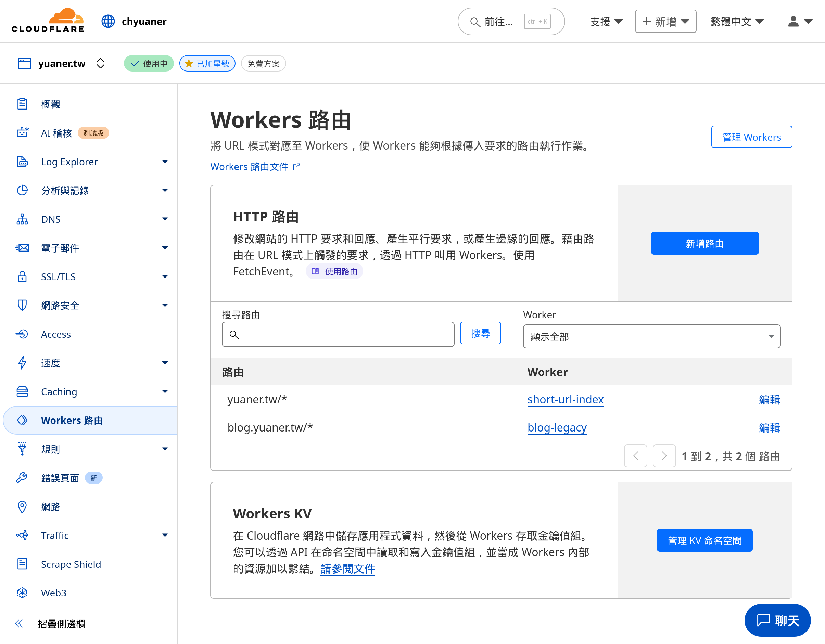Expand the Traffic submenu arrow
The height and width of the screenshot is (644, 825).
(x=165, y=535)
